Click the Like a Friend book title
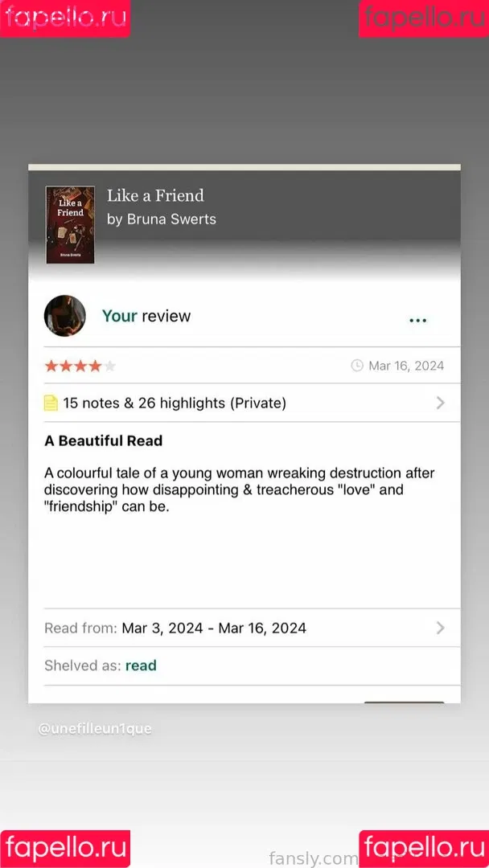489x868 pixels. pos(155,195)
